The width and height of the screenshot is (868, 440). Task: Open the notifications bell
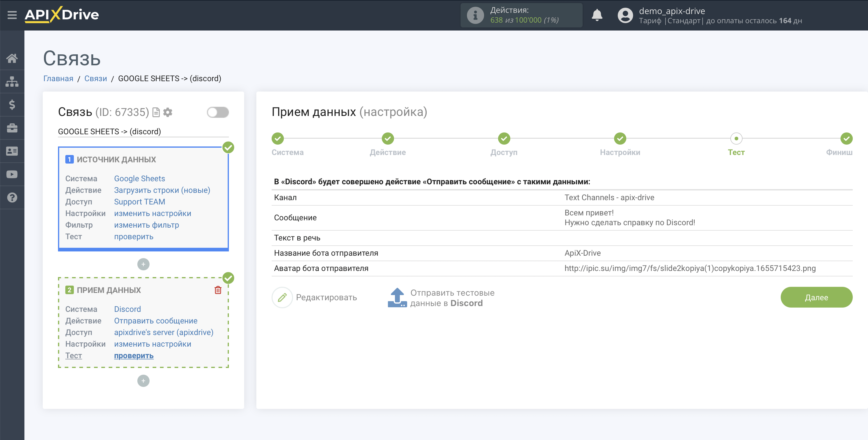(597, 15)
